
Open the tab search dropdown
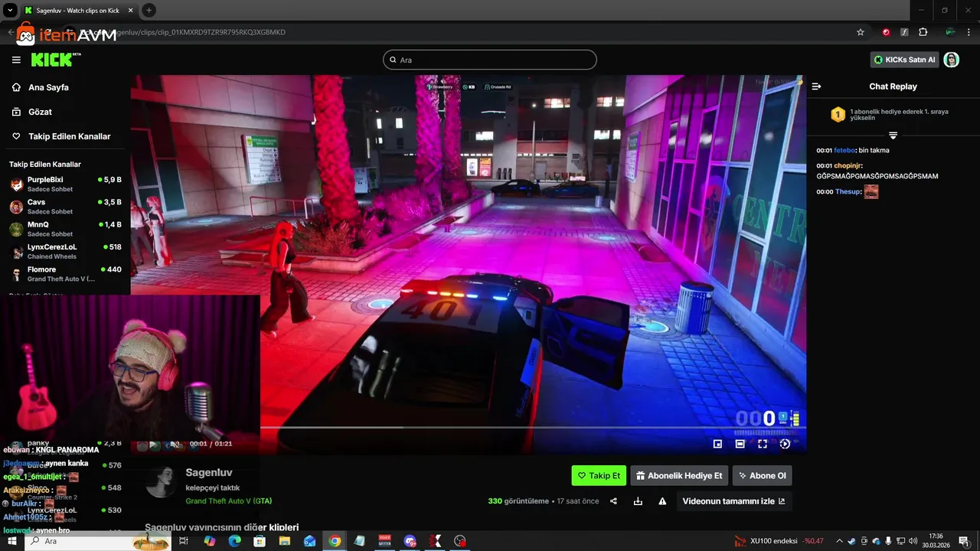[10, 11]
